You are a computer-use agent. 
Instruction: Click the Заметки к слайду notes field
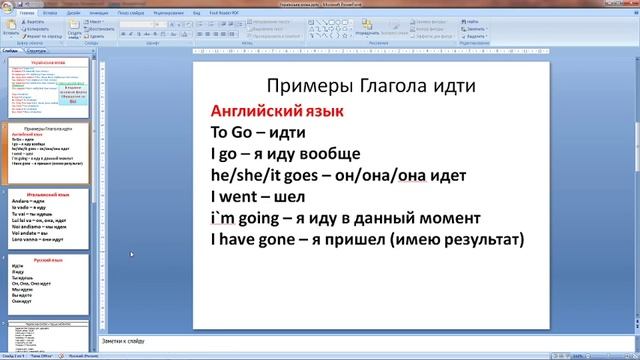366,343
